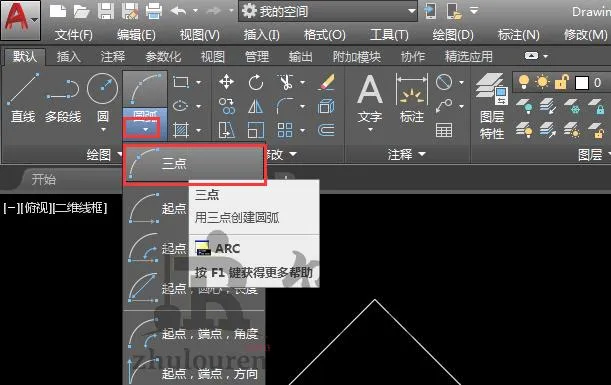Expand the quick access toolbar customize arrow
Screen dimensions: 611x385
pos(474,11)
